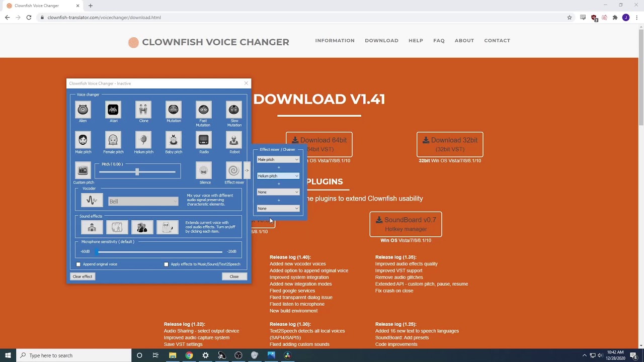Close the Clownfish dialog with X
Viewport: 644px width, 362px height.
pos(246,83)
